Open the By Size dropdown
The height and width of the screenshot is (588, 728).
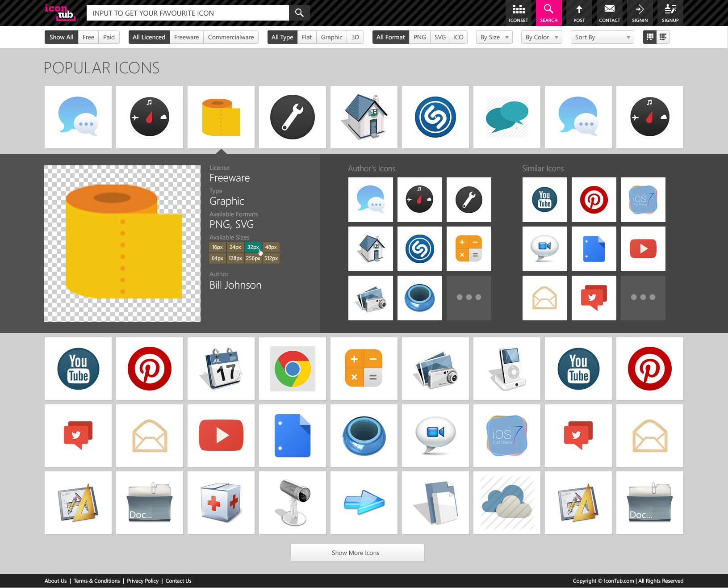[x=494, y=37]
